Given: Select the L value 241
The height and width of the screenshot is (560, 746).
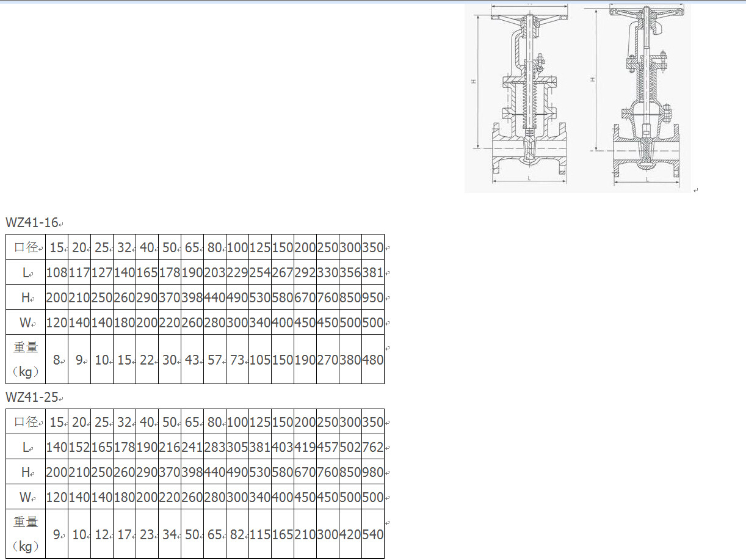Looking at the screenshot, I should point(192,447).
